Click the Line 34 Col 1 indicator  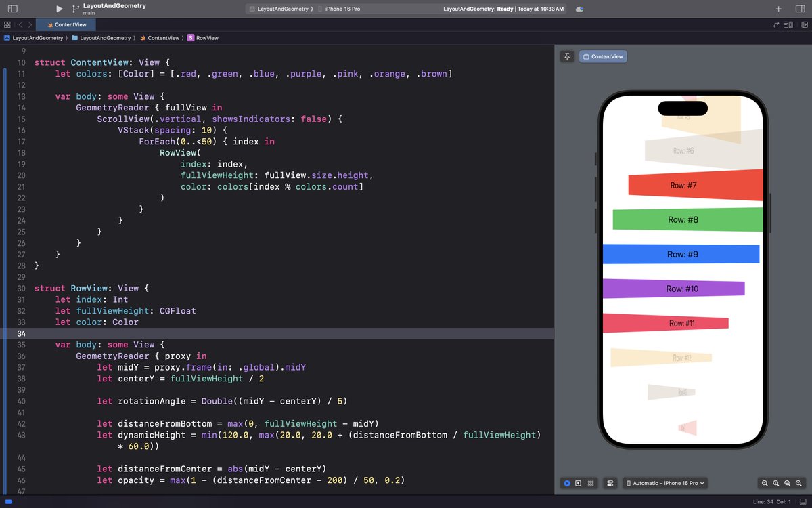[771, 502]
